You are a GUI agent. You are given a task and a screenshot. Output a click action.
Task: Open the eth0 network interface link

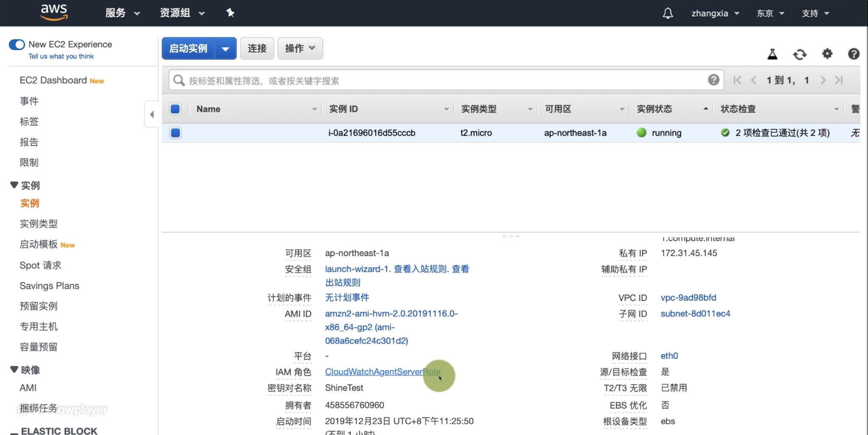pyautogui.click(x=669, y=356)
